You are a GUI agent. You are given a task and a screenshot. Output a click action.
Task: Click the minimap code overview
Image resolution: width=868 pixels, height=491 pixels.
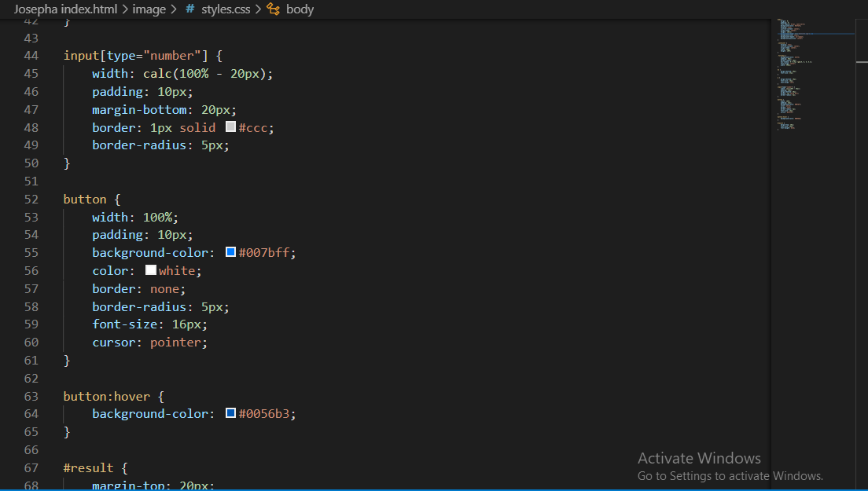[x=814, y=75]
